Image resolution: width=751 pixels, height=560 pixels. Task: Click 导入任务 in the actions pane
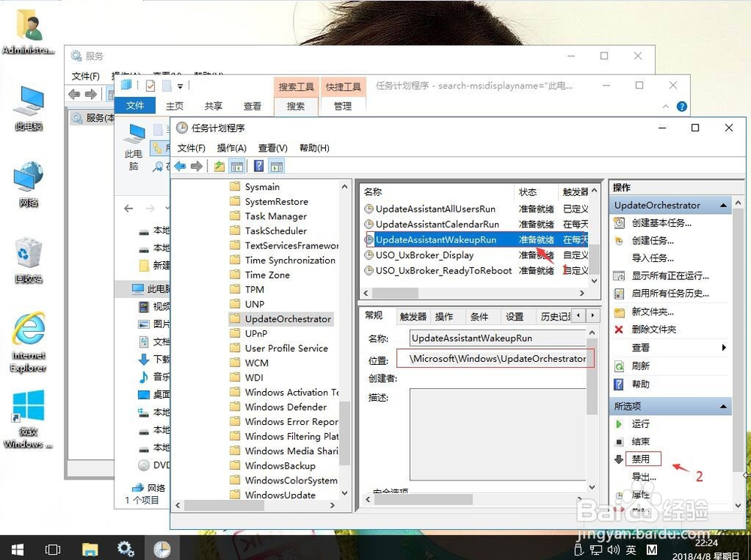653,258
